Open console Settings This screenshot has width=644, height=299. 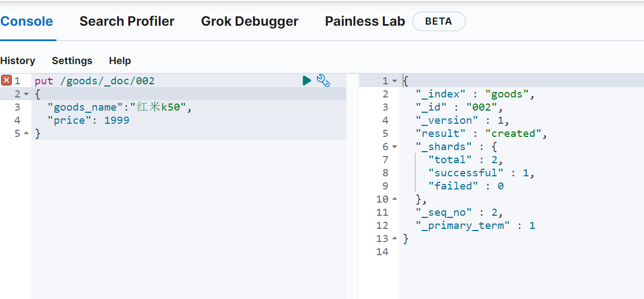coord(72,61)
